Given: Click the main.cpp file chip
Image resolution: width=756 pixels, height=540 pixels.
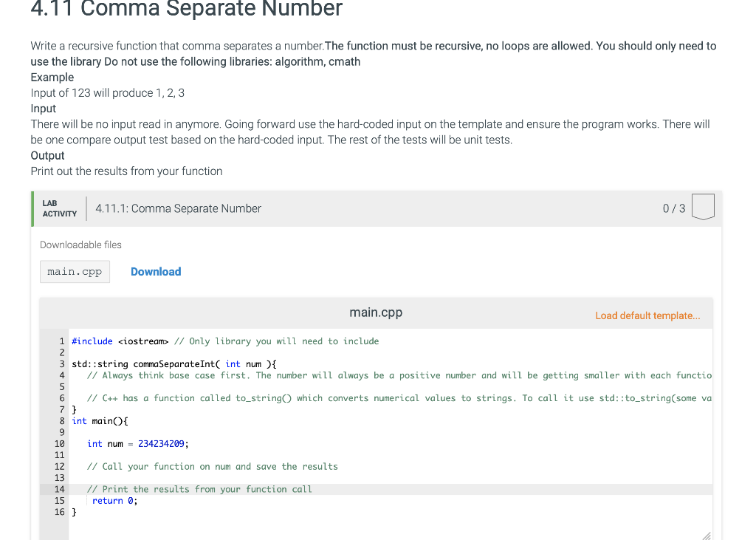Looking at the screenshot, I should coord(75,271).
